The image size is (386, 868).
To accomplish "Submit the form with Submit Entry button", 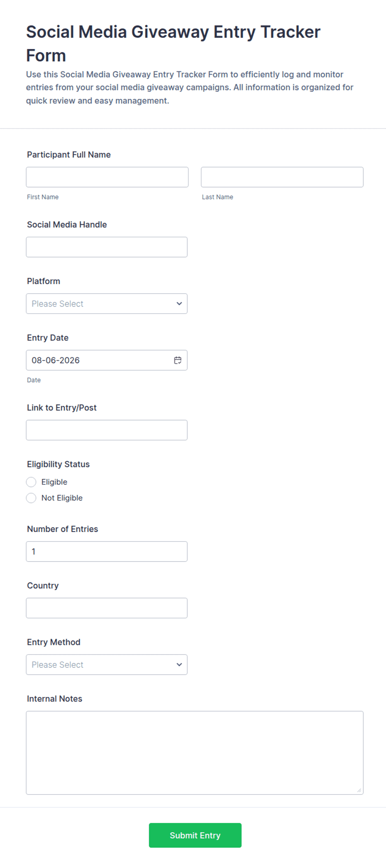I will 195,835.
